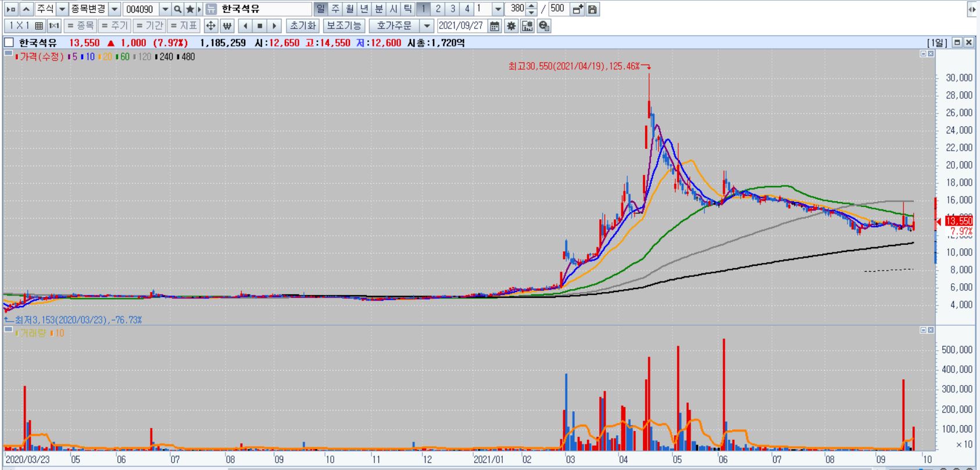Viewport: 980px width, 470px height.
Task: Click the 120-day MA gray color legend
Action: (x=142, y=56)
